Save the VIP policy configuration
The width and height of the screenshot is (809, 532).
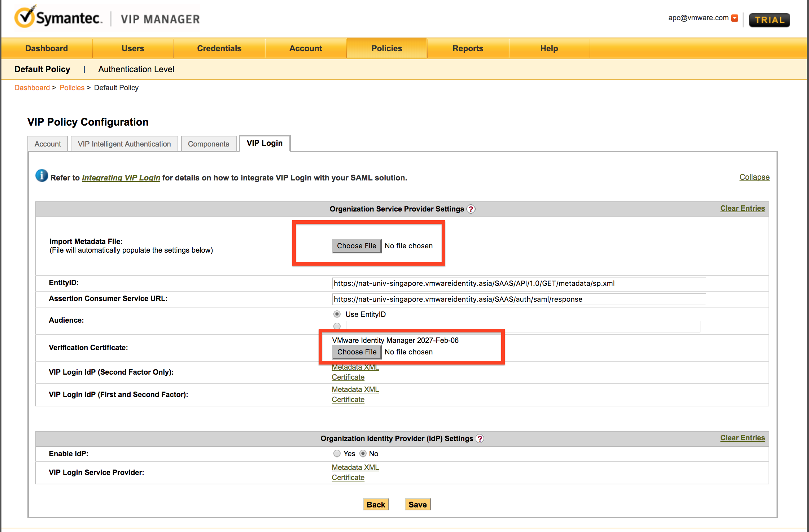[417, 505]
